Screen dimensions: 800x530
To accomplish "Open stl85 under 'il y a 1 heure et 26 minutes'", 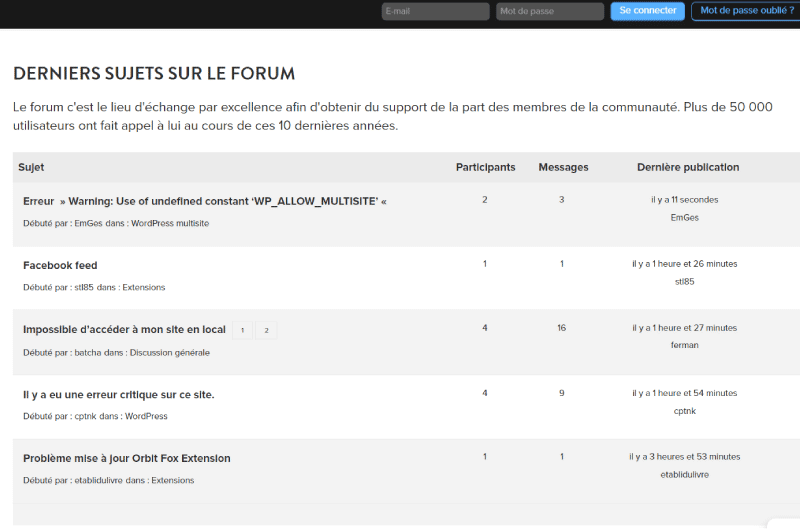I will (x=685, y=282).
